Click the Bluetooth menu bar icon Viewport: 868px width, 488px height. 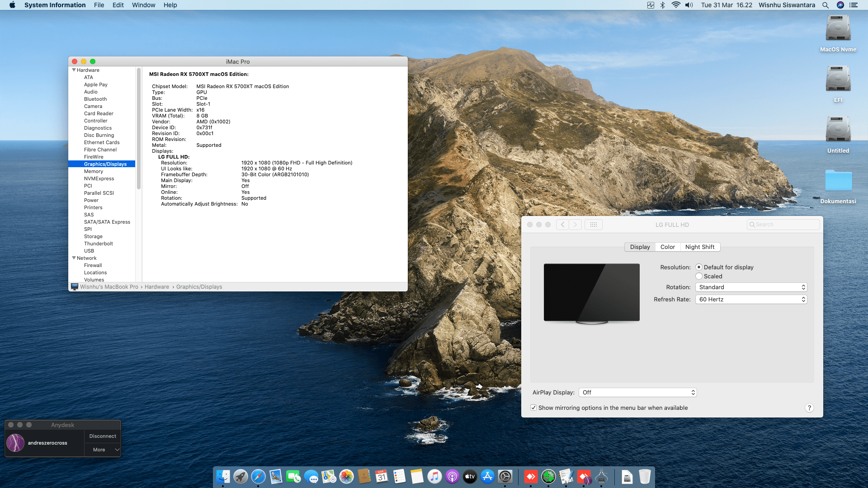663,5
